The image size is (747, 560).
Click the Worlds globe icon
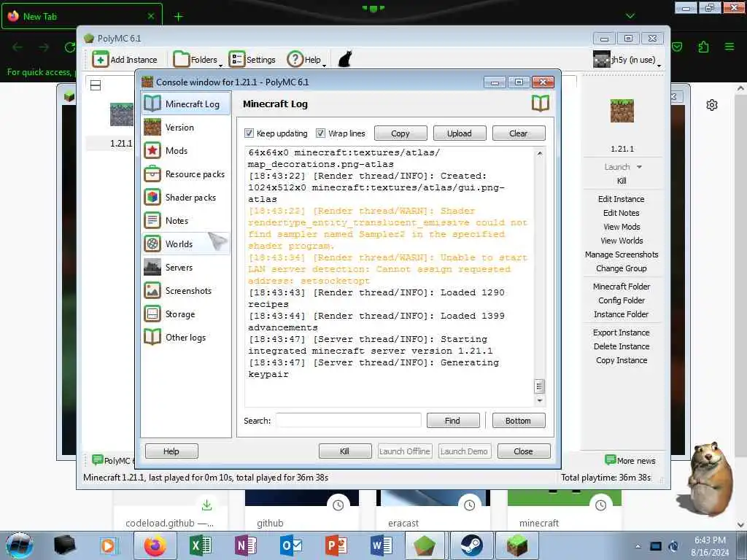(x=152, y=244)
